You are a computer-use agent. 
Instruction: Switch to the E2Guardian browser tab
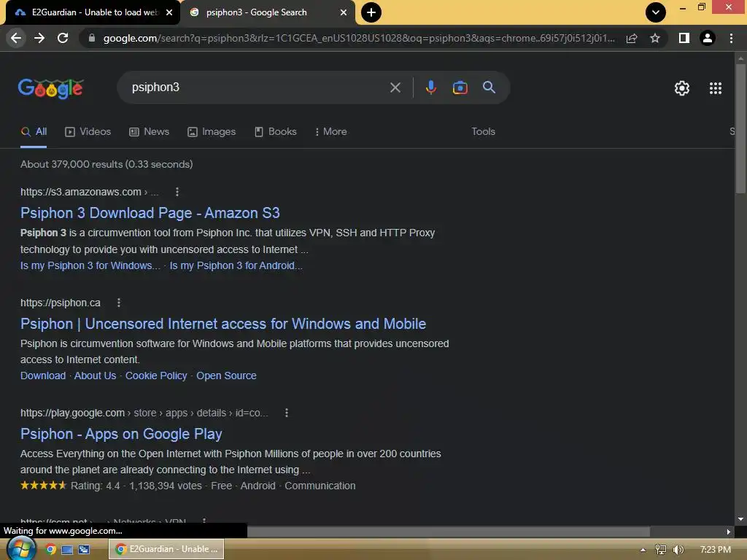[90, 12]
